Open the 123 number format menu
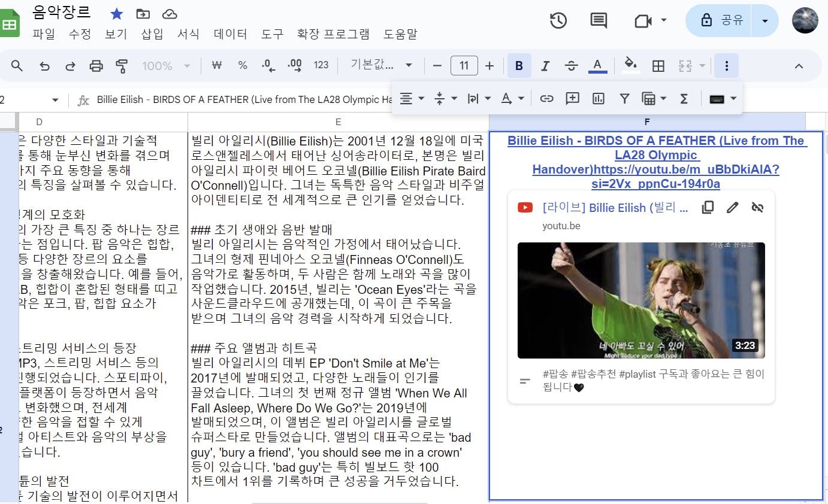 click(321, 66)
